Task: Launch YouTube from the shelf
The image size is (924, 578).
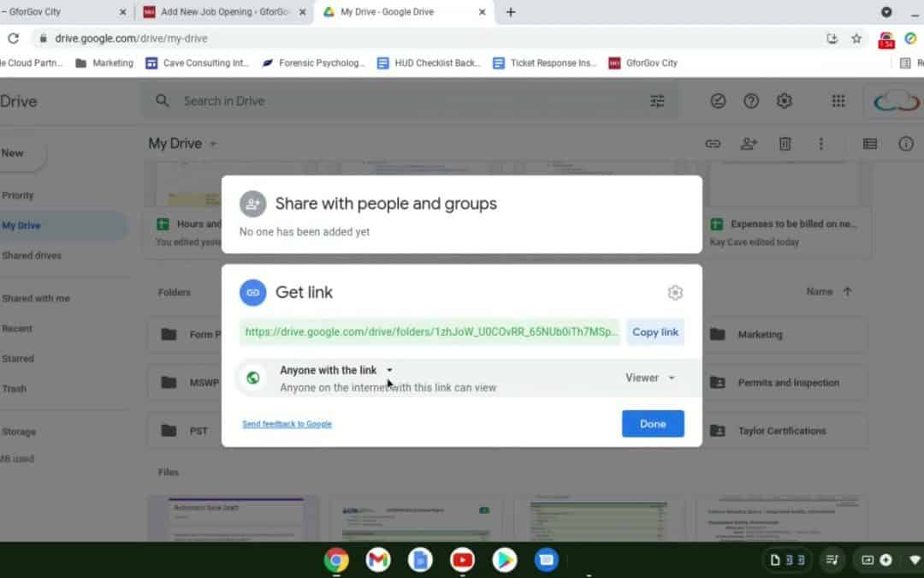Action: click(463, 560)
